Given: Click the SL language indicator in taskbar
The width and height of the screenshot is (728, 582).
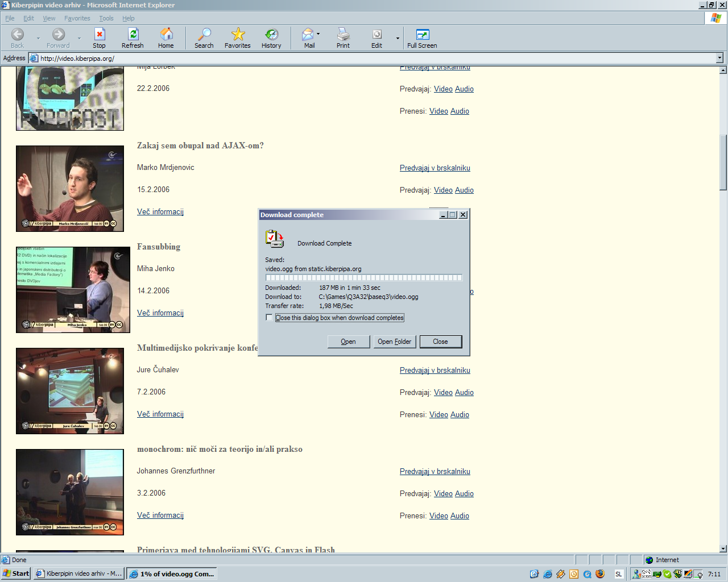Looking at the screenshot, I should pos(619,574).
